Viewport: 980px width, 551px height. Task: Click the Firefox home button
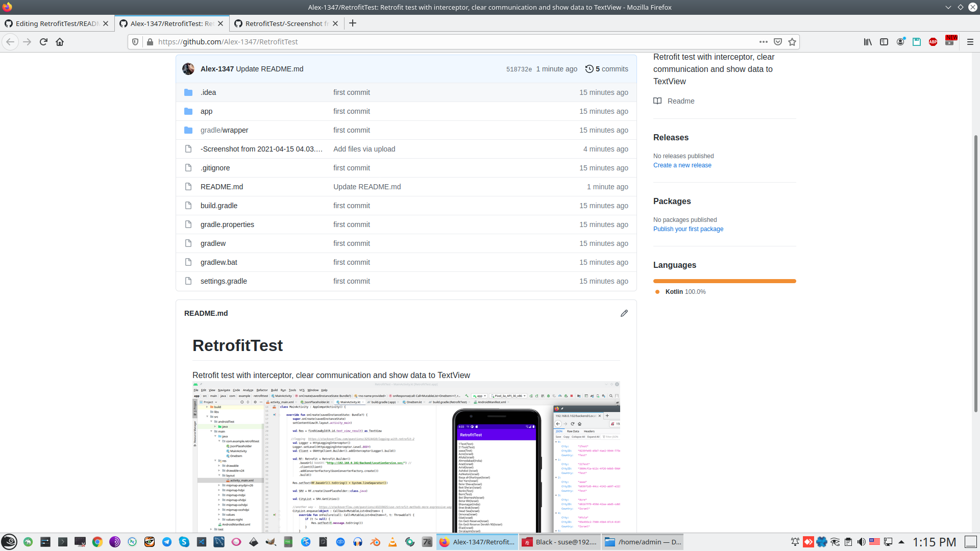point(60,42)
